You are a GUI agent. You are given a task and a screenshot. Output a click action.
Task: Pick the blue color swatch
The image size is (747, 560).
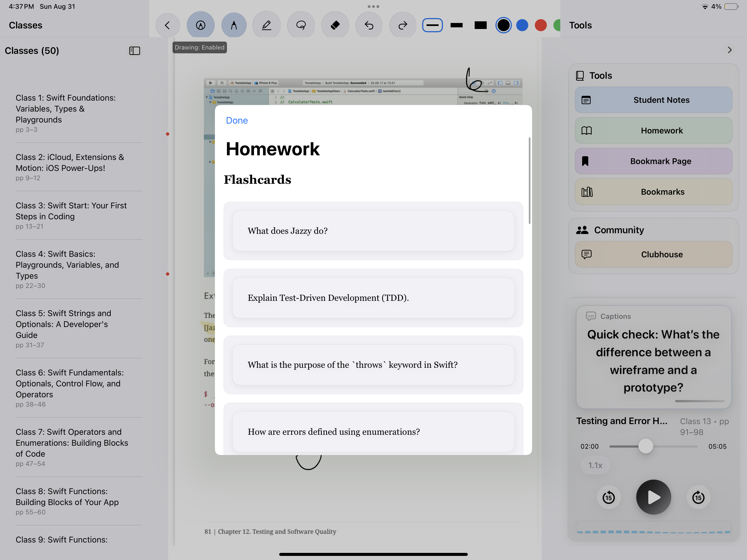[522, 25]
